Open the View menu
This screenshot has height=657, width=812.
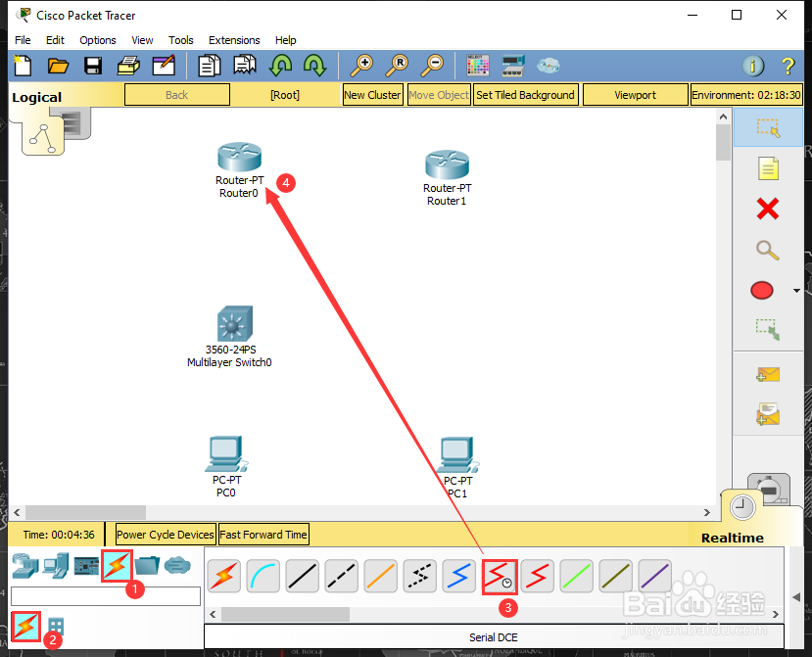point(142,40)
